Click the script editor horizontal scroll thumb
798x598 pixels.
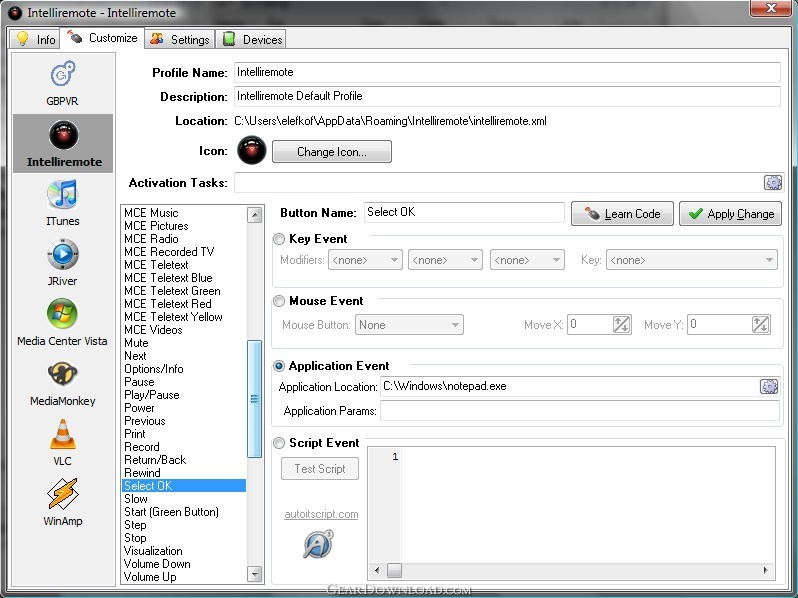point(394,570)
